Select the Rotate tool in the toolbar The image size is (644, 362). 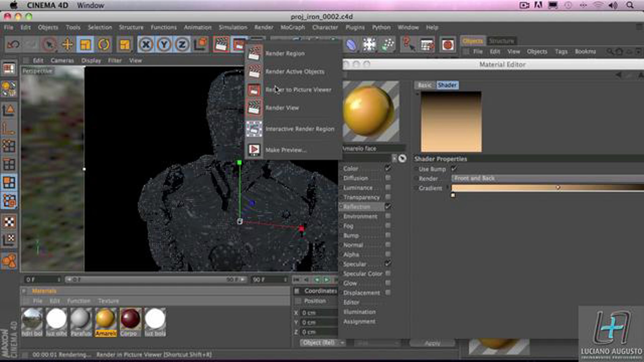[x=104, y=44]
